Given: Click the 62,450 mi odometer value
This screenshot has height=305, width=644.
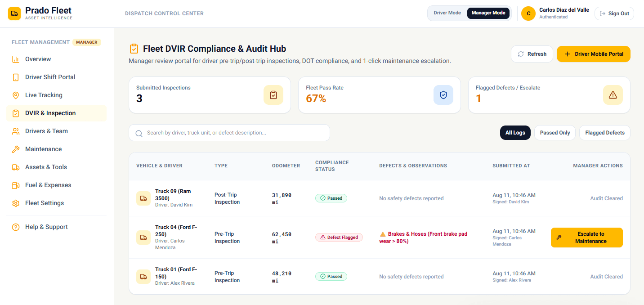Looking at the screenshot, I should tap(282, 238).
